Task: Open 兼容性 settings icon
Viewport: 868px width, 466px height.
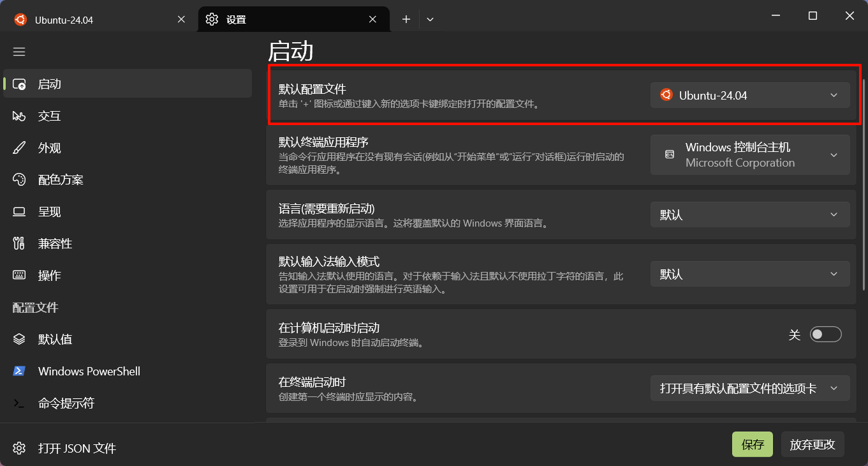Action: [19, 244]
